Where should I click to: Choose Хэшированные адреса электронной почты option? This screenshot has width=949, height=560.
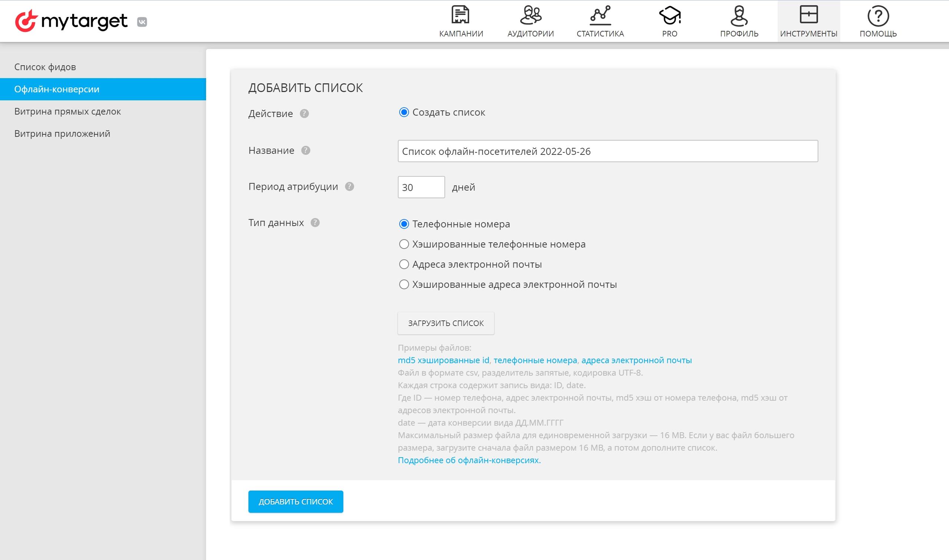pyautogui.click(x=404, y=284)
